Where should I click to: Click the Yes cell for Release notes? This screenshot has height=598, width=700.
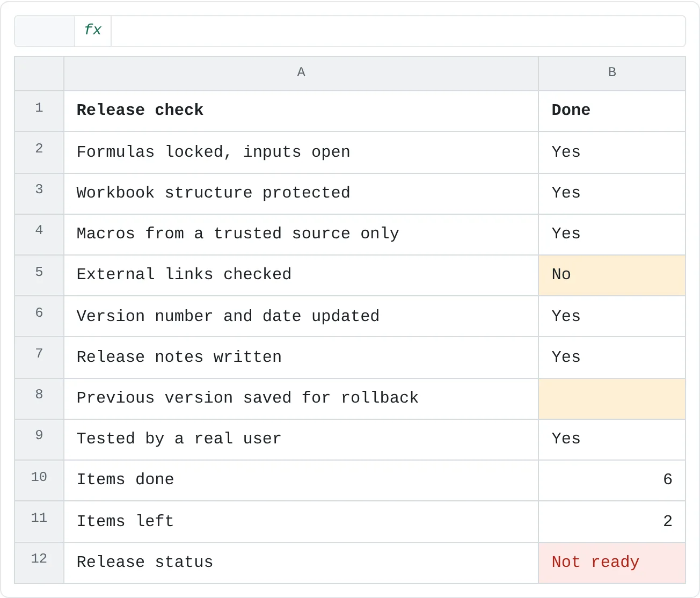612,358
